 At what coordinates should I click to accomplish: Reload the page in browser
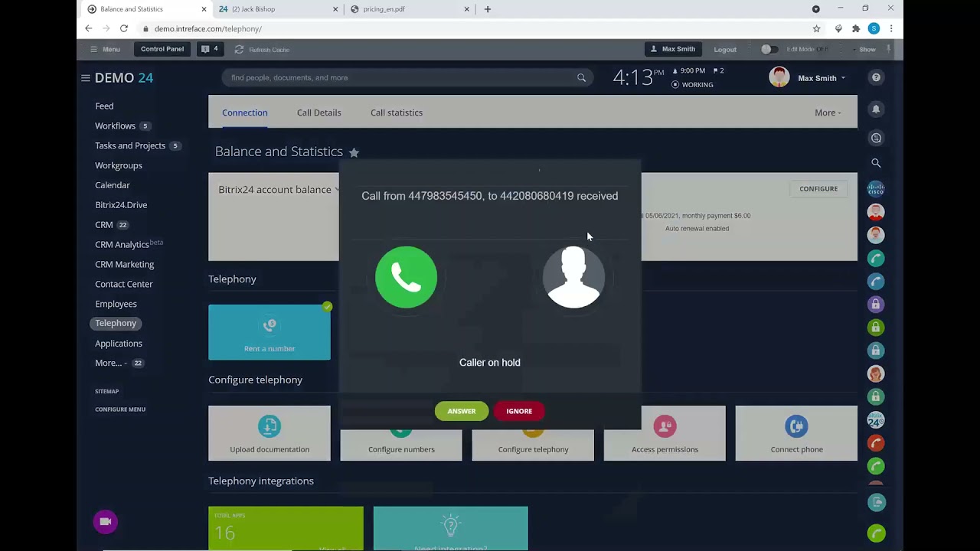click(x=124, y=28)
